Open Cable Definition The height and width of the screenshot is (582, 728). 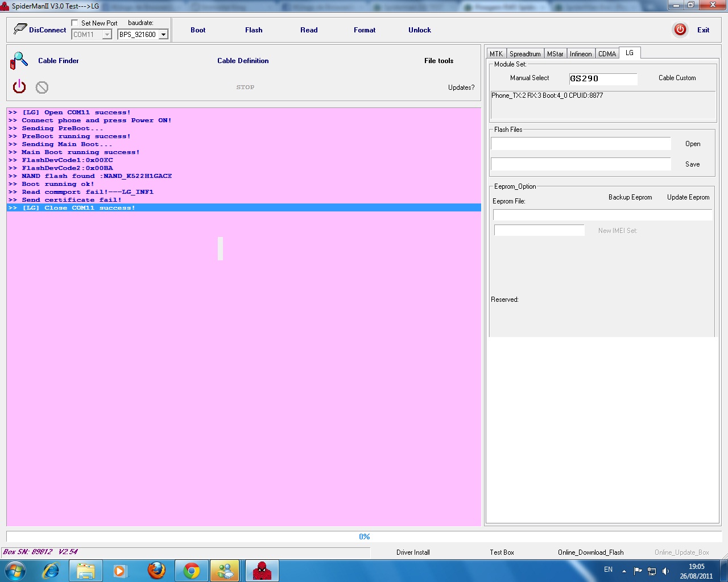(x=243, y=61)
